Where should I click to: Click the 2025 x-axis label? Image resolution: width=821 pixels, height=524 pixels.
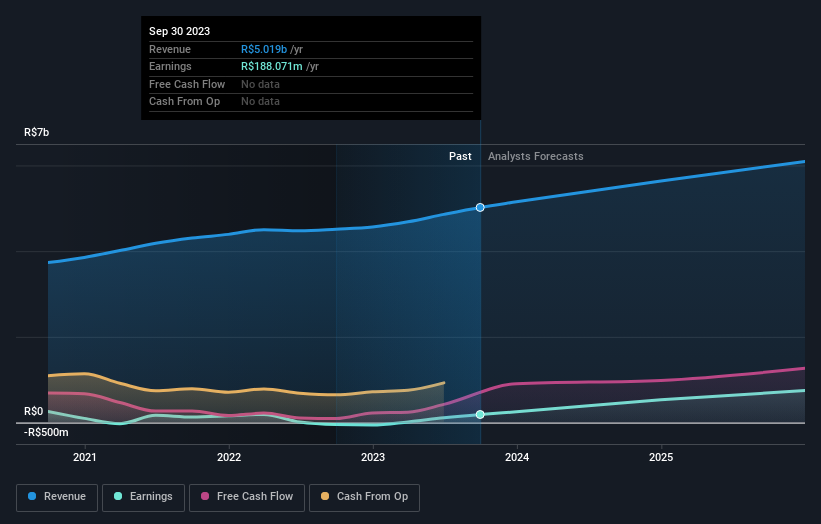tap(661, 457)
